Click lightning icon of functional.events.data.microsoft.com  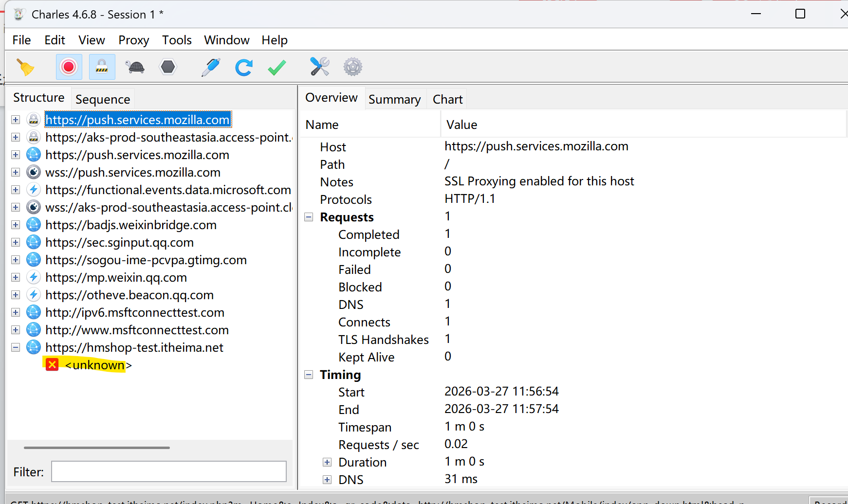34,190
